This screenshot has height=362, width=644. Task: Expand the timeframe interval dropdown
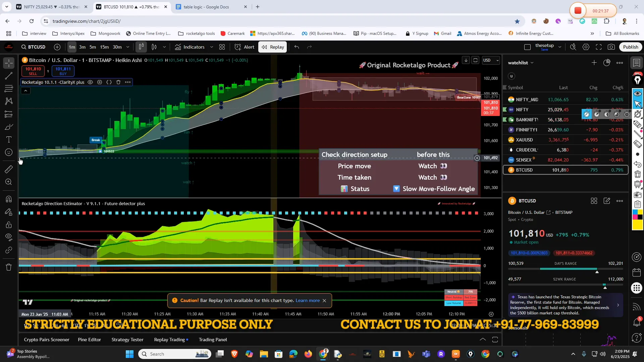tap(128, 47)
